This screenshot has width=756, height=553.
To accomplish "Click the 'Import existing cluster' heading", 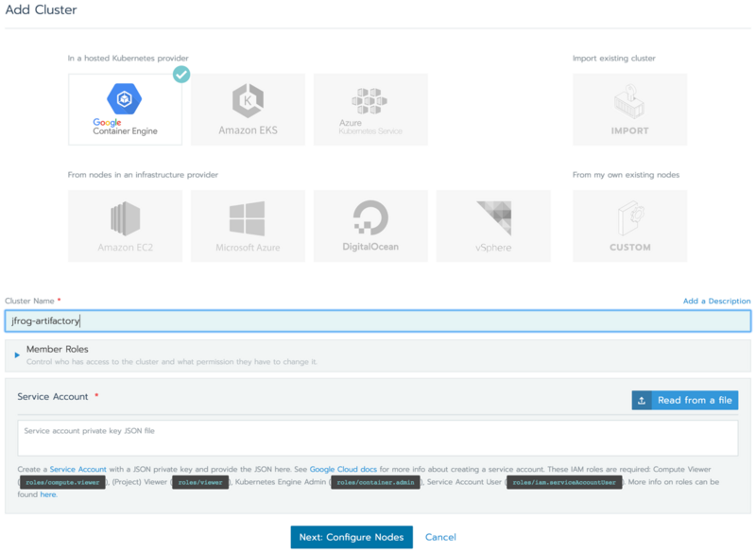I will coord(613,59).
